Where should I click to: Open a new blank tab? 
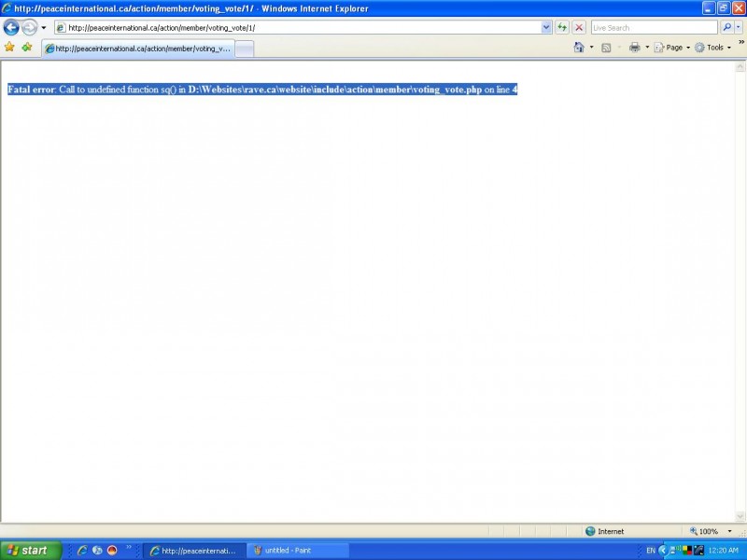tap(244, 49)
